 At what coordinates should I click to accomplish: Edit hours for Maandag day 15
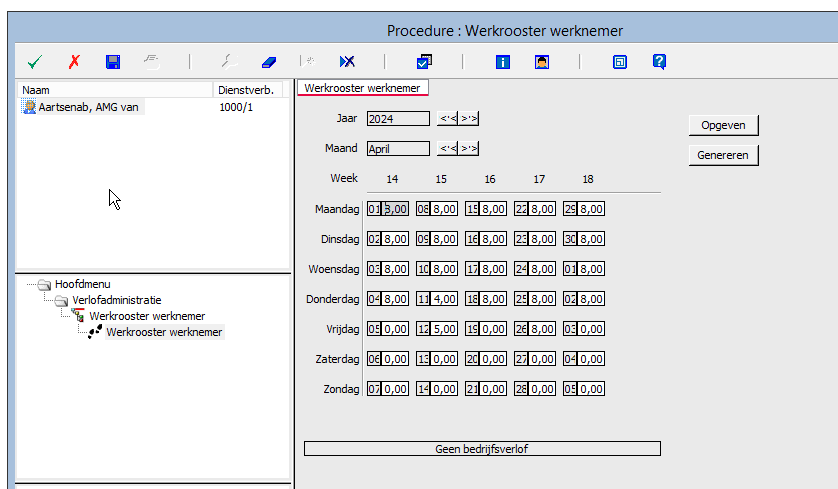point(493,209)
